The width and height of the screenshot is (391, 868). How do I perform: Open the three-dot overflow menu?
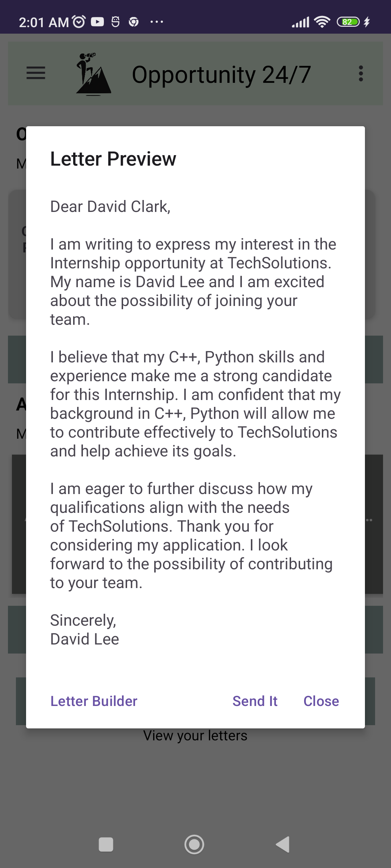[361, 74]
